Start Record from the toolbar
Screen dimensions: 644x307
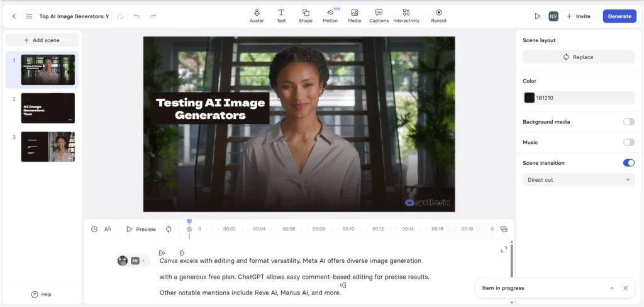click(x=438, y=16)
